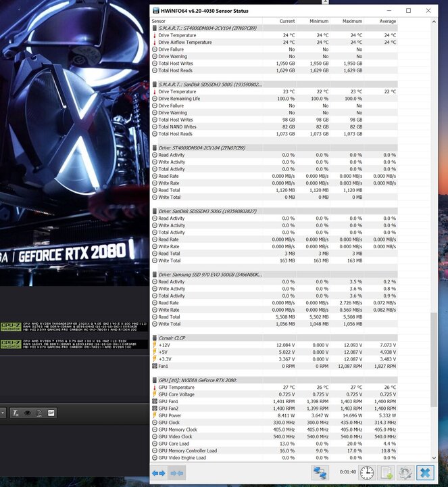Screen dimensions: 448x487
Task: Click the Drive Remaining Life circle icon
Action: tap(155, 99)
